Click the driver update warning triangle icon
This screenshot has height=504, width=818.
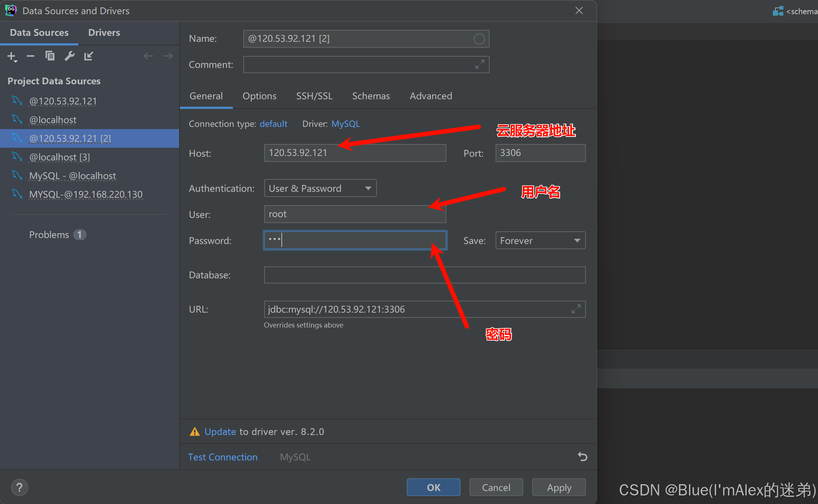[195, 432]
